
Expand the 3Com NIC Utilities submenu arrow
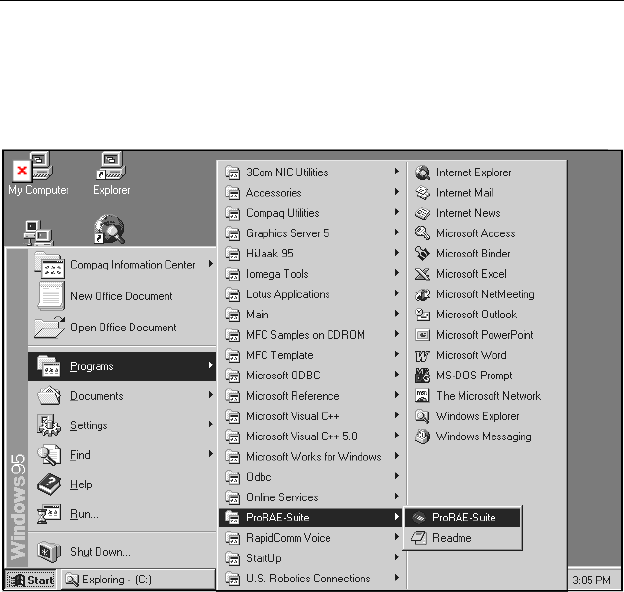pos(396,171)
